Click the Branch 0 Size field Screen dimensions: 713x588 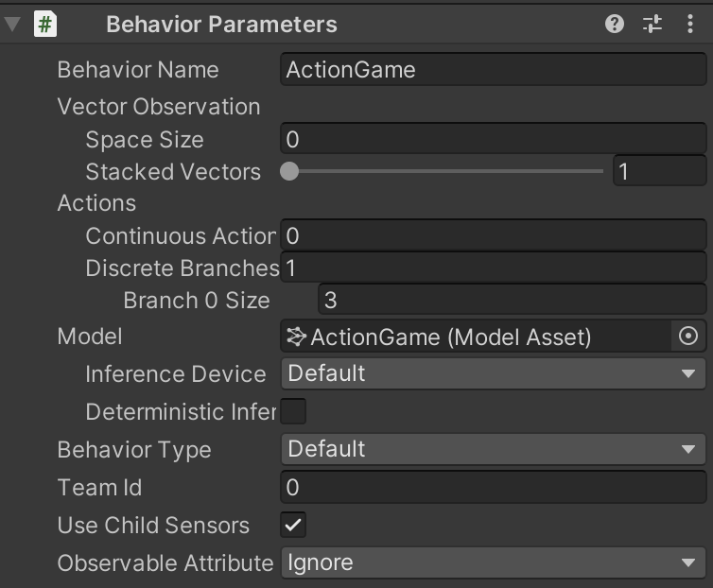[x=513, y=300]
